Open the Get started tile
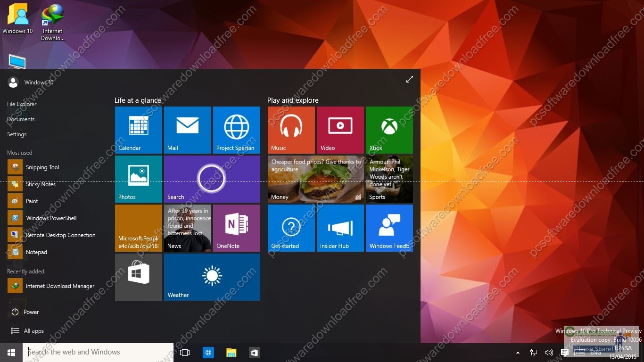644x362 pixels. tap(291, 228)
